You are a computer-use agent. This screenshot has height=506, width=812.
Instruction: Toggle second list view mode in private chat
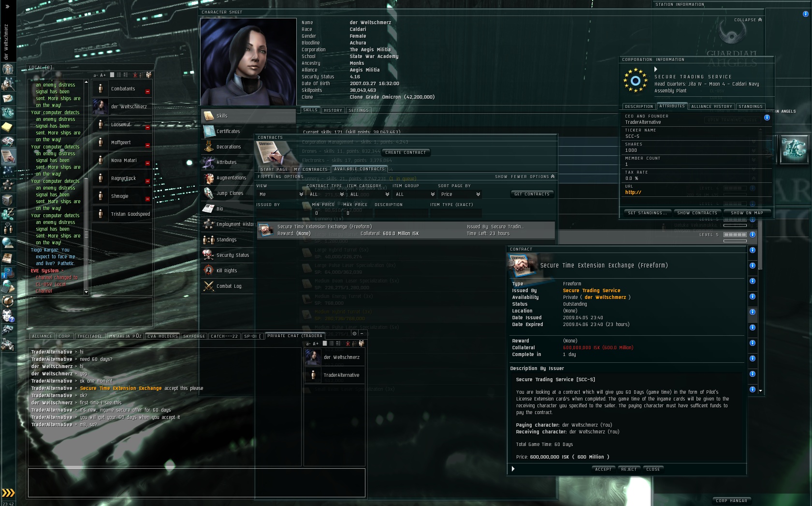332,343
